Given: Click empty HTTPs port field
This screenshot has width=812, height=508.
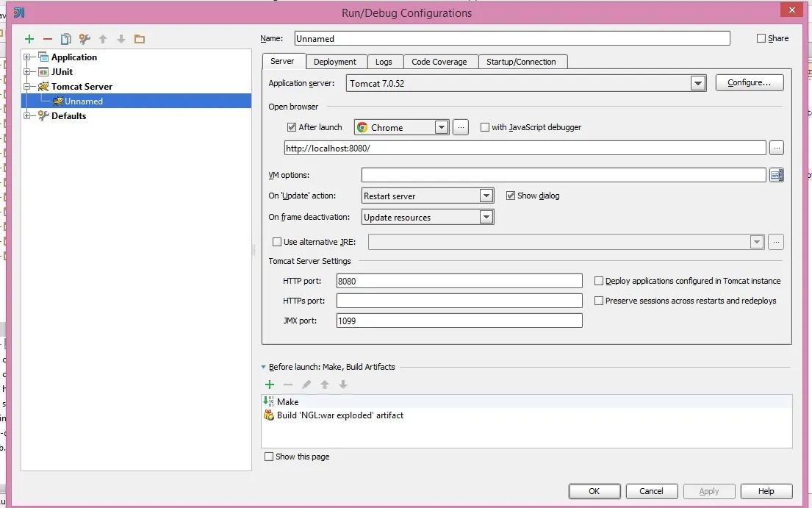Looking at the screenshot, I should click(459, 301).
